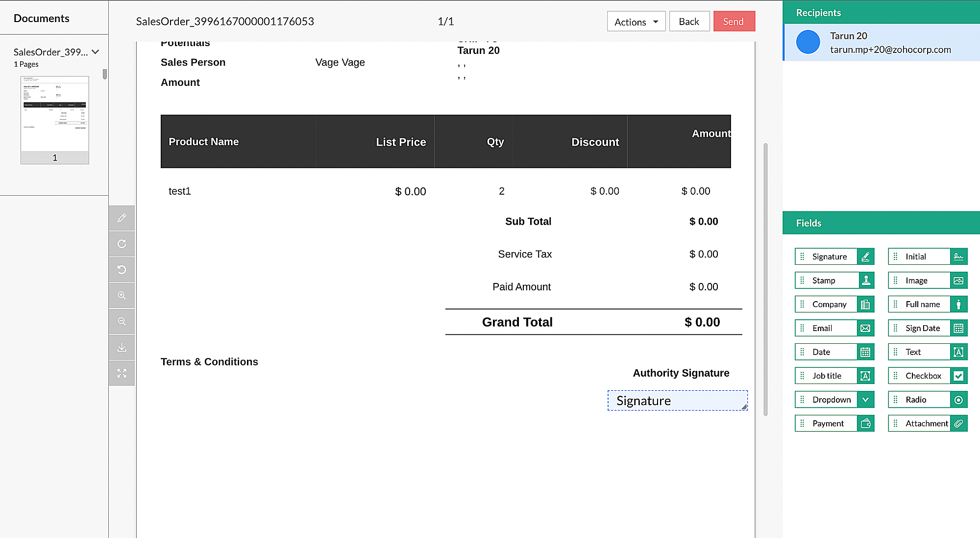The width and height of the screenshot is (980, 538).
Task: Select the Stamp field icon
Action: (866, 281)
